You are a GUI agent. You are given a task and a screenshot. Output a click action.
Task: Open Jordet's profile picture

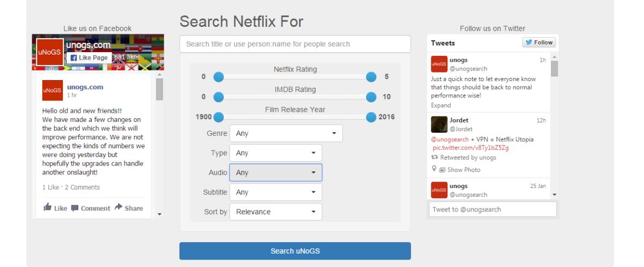click(x=439, y=124)
